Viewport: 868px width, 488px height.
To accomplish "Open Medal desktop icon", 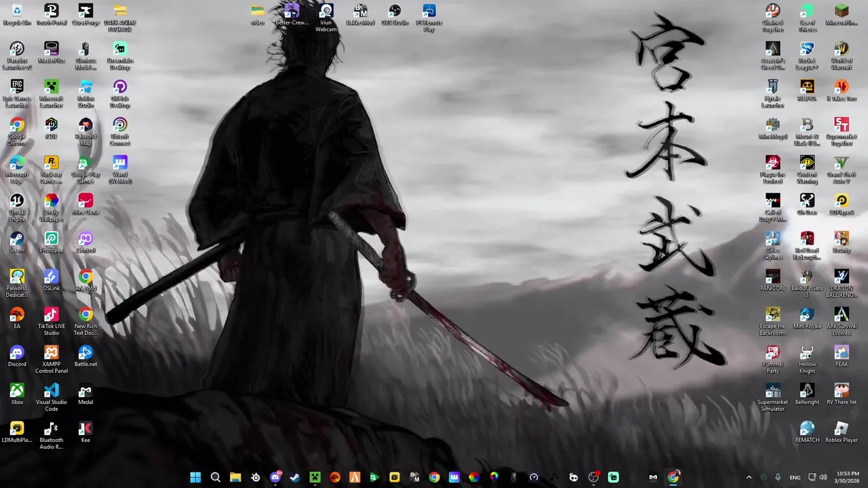I will 85,394.
